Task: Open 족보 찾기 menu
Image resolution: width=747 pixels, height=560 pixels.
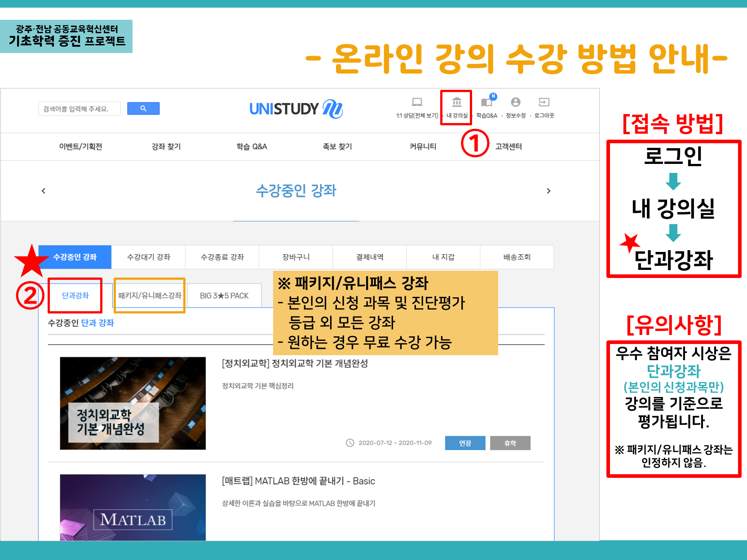Action: pos(337,146)
